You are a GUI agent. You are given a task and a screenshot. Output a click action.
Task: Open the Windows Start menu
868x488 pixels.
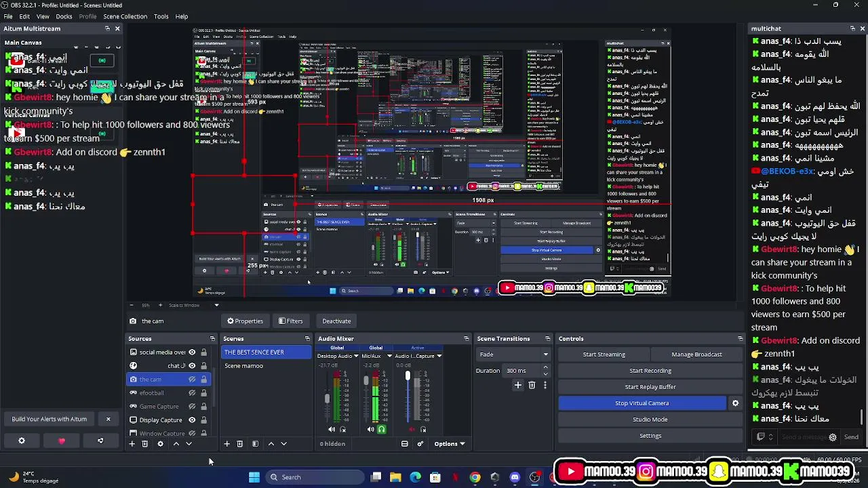(x=254, y=477)
